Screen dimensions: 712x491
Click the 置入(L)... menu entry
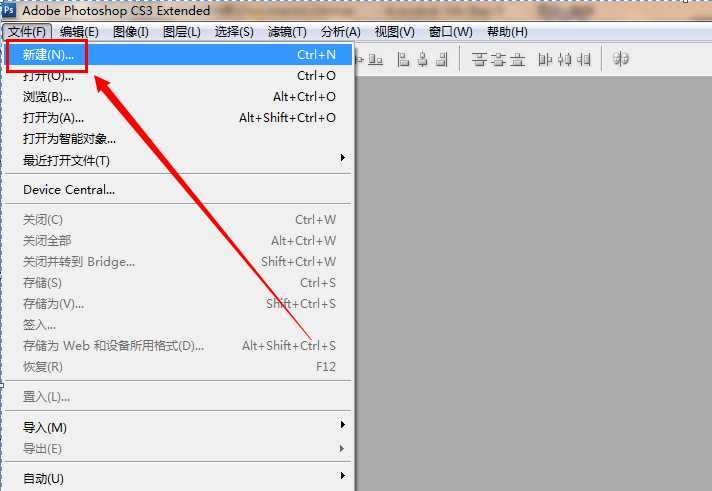(x=179, y=397)
